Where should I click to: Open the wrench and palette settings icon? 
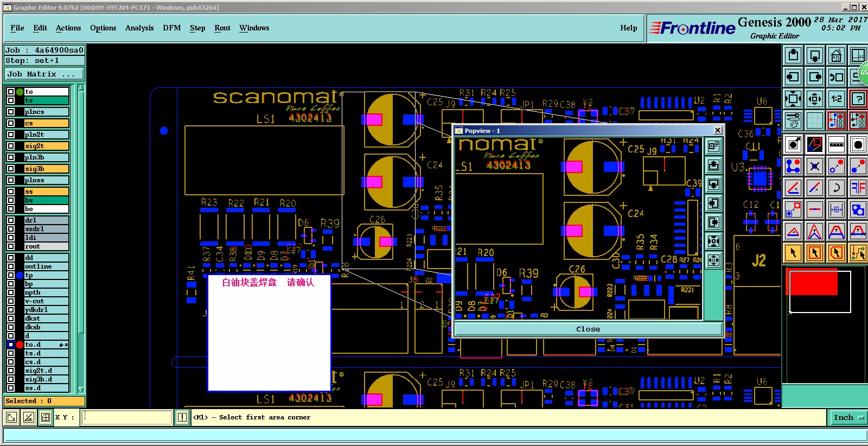pos(793,120)
